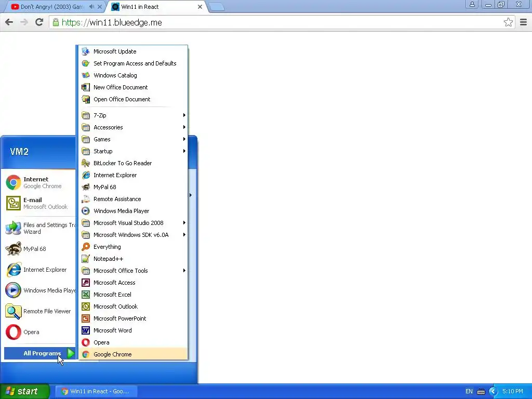Bookmark this page with star icon

click(508, 22)
